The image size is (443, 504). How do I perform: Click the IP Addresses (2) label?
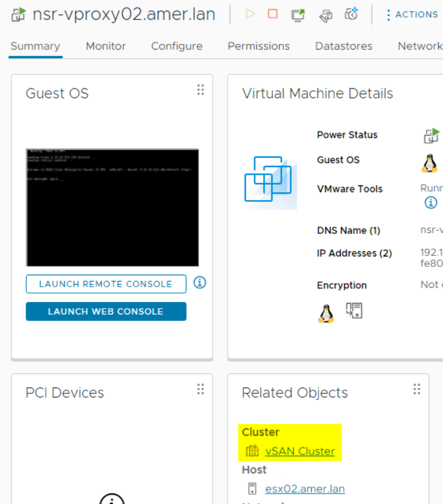click(354, 253)
